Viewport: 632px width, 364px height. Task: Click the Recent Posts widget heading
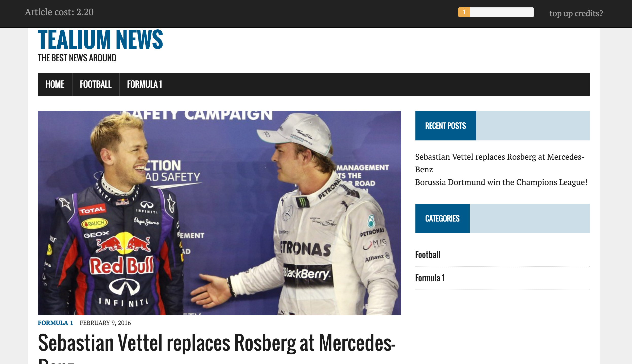(x=445, y=126)
